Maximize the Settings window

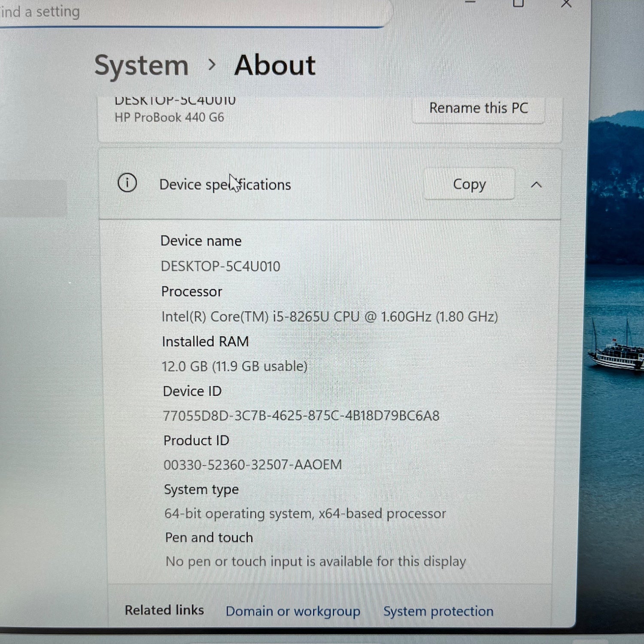pyautogui.click(x=518, y=4)
